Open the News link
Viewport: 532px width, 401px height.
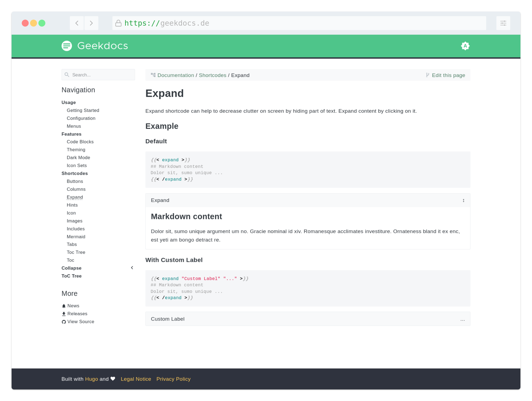pos(73,306)
